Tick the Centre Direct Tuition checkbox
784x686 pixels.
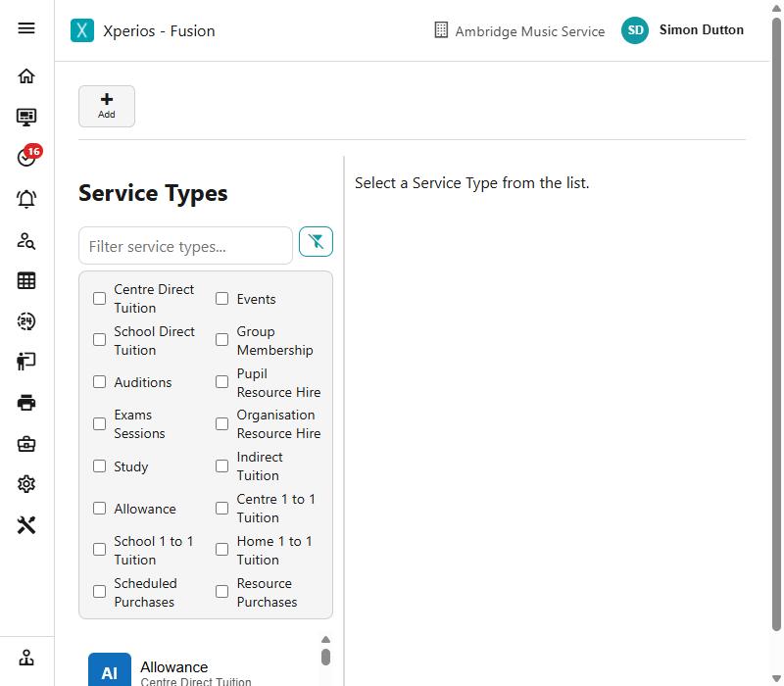pyautogui.click(x=100, y=299)
